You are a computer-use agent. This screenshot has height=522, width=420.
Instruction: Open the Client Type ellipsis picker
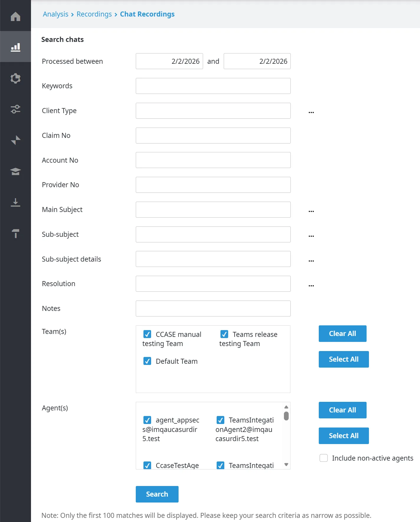point(311,112)
